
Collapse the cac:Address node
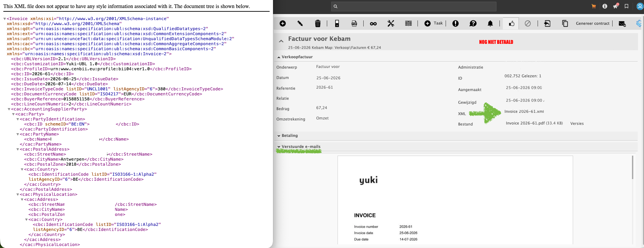click(22, 199)
